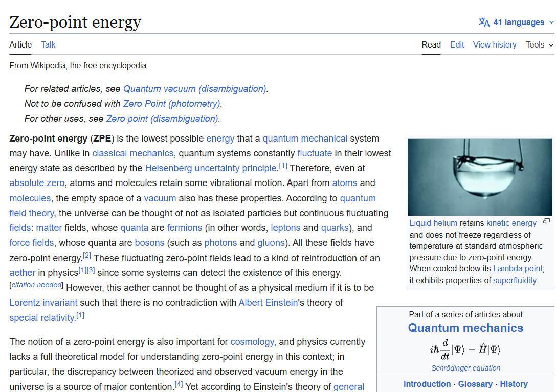Image resolution: width=556 pixels, height=392 pixels.
Task: Click the 'classical mechanics' link
Action: tap(133, 153)
